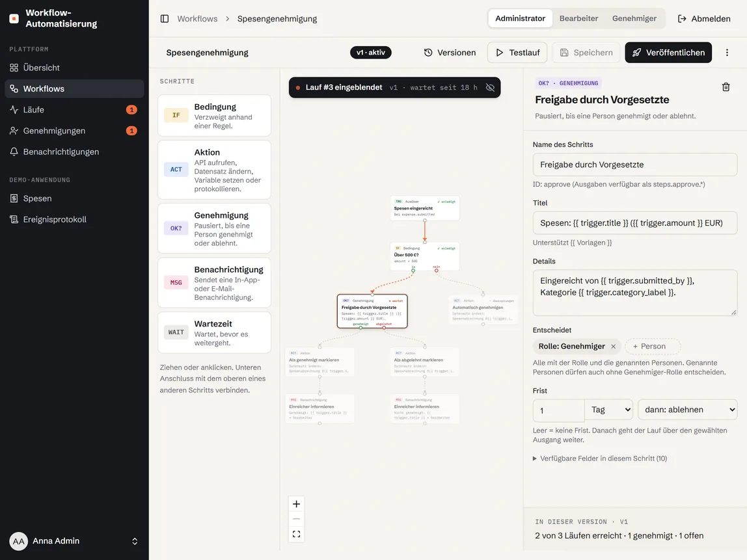Click the v1 · aktiv version badge

pos(371,53)
